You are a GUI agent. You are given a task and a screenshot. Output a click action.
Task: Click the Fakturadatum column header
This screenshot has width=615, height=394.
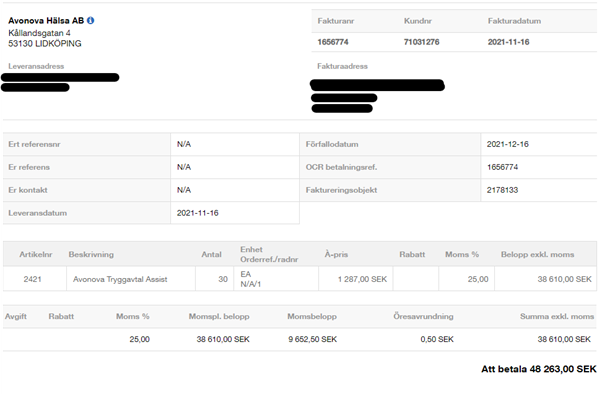pos(514,21)
